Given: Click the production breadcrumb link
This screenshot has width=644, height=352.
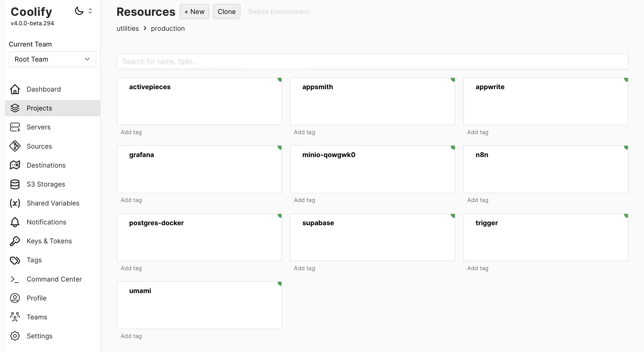Looking at the screenshot, I should tap(168, 28).
